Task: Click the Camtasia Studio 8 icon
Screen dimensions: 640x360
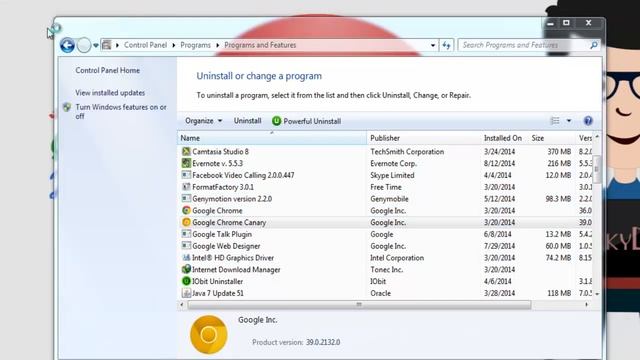Action: coord(186,151)
